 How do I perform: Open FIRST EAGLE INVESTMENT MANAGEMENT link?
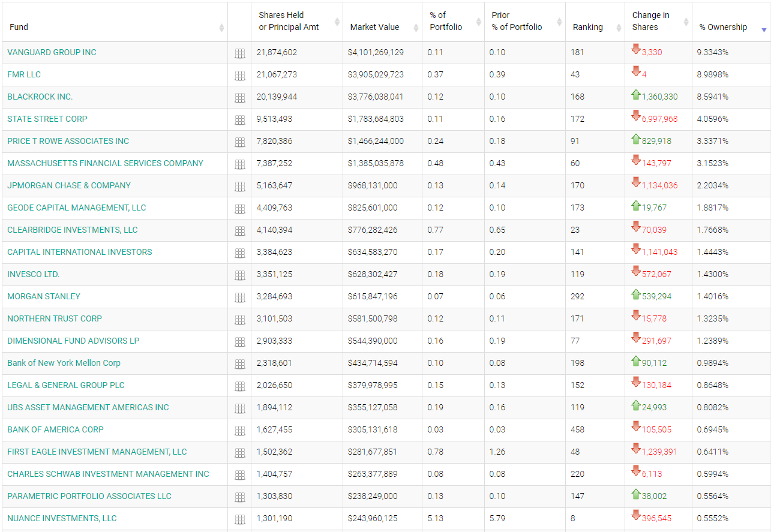(97, 452)
